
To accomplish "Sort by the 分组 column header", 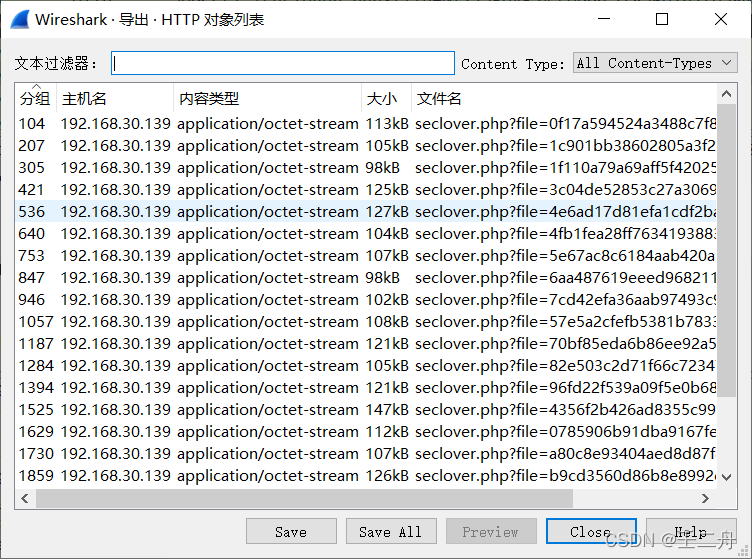I will tap(35, 98).
